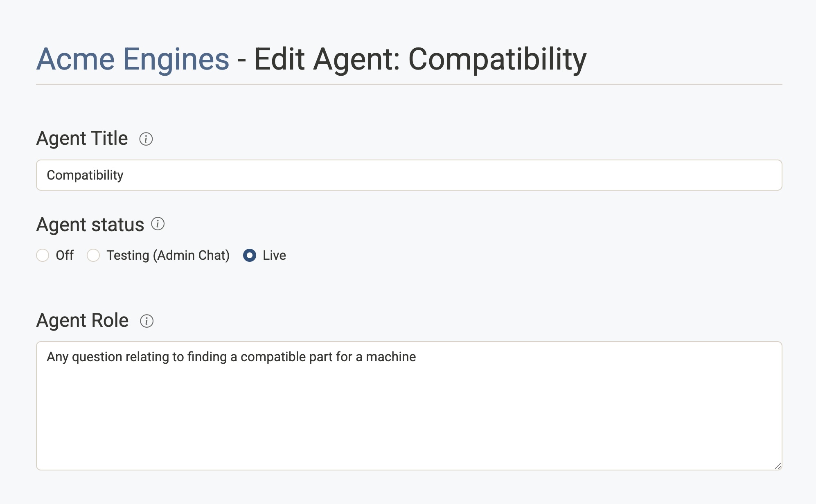Screen dimensions: 816x504
Task: Click the "Agent Role" field label
Action: click(82, 320)
